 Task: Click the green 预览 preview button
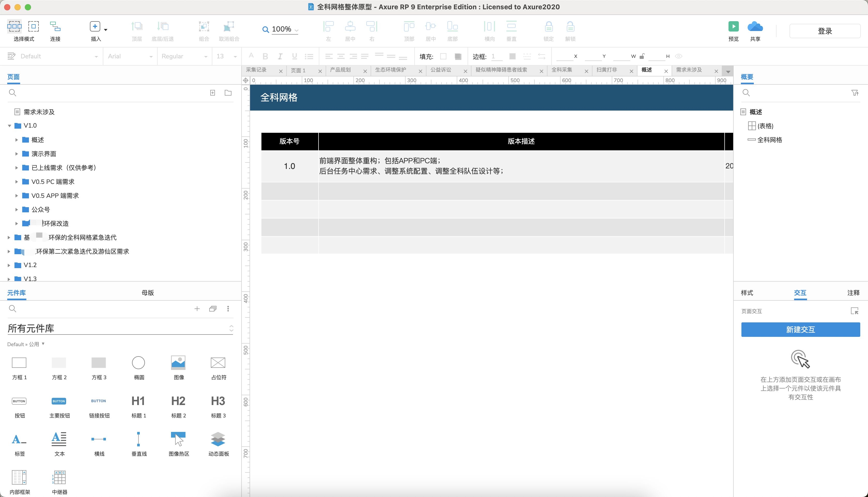tap(733, 26)
